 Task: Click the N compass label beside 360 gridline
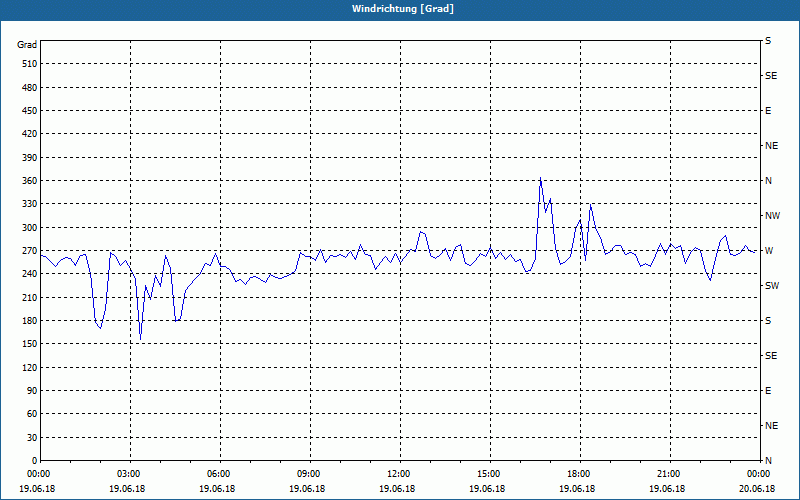click(768, 181)
